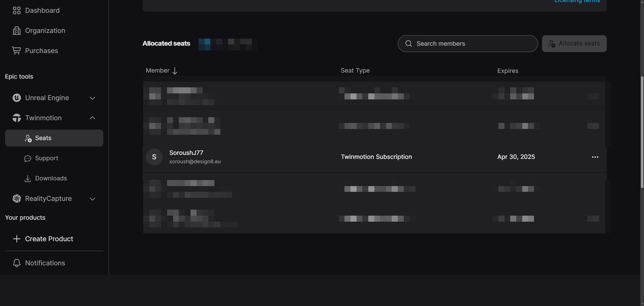Click the Support chat bubble icon
This screenshot has height=306, width=644.
[28, 159]
